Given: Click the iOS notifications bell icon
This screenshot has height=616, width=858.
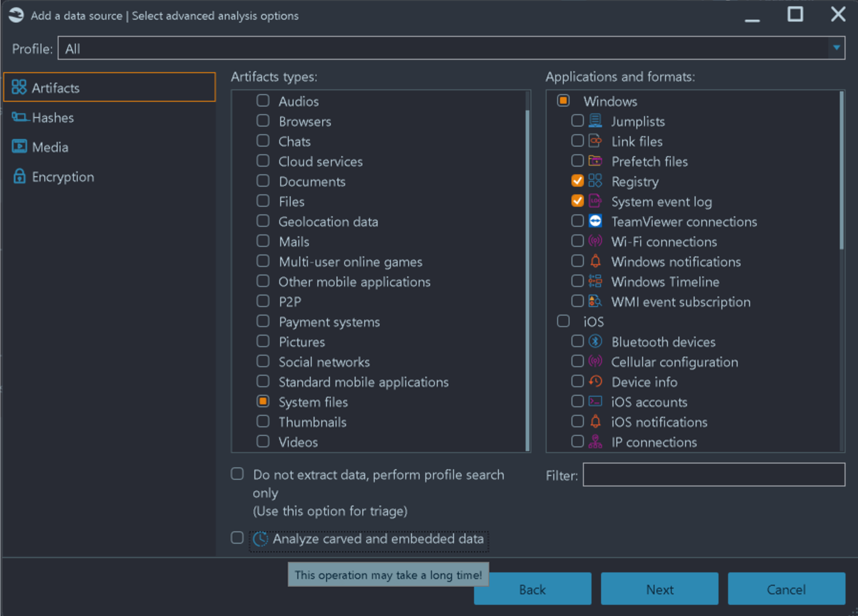Looking at the screenshot, I should (x=595, y=421).
